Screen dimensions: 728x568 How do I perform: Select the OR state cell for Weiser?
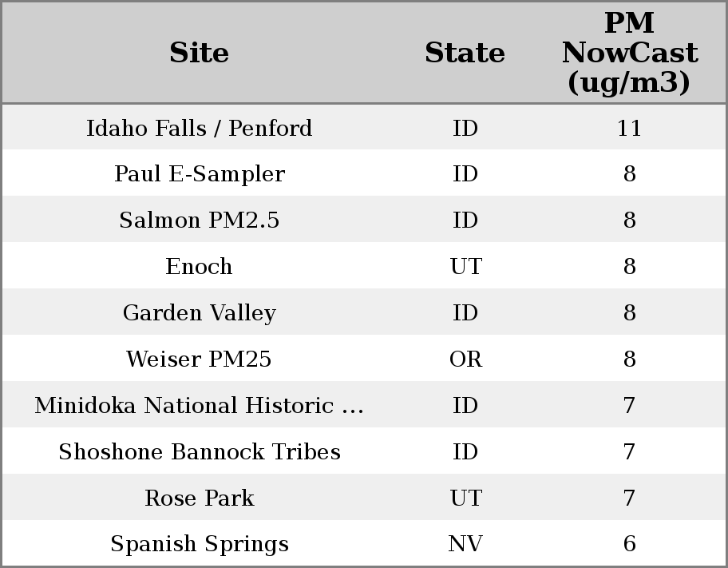(x=465, y=359)
